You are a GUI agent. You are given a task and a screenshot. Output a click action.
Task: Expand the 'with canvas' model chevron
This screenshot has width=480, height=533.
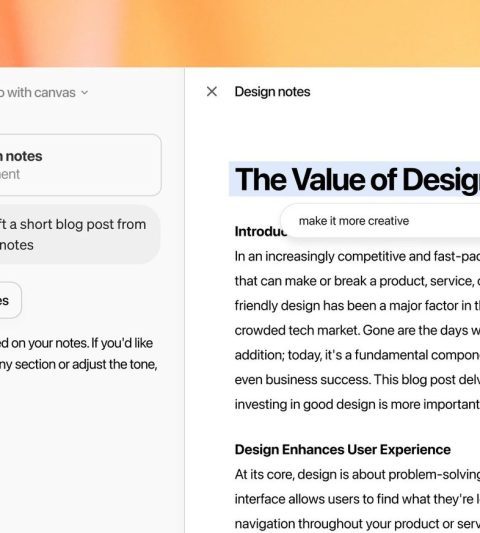point(85,92)
